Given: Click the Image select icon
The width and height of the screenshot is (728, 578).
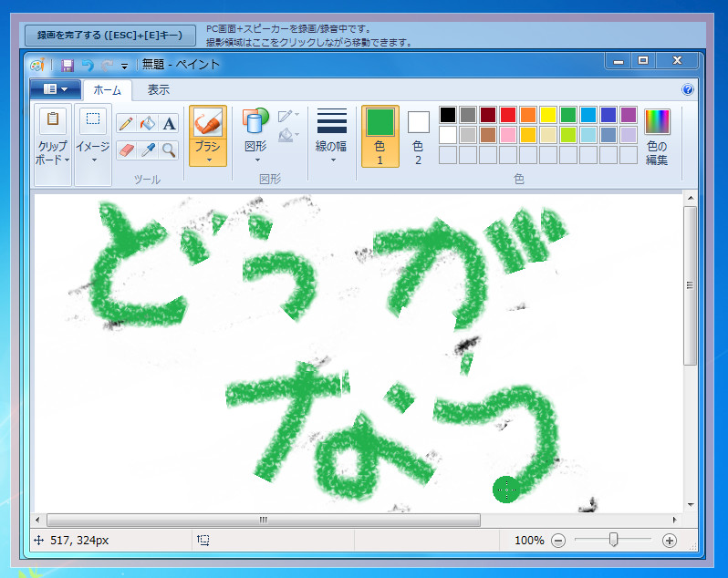Looking at the screenshot, I should (x=93, y=119).
